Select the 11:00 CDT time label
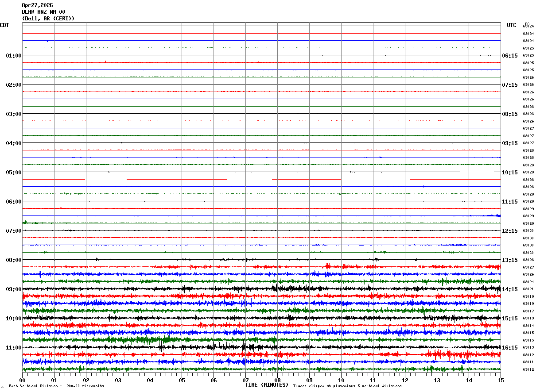This screenshot has width=536, height=392. 14,348
